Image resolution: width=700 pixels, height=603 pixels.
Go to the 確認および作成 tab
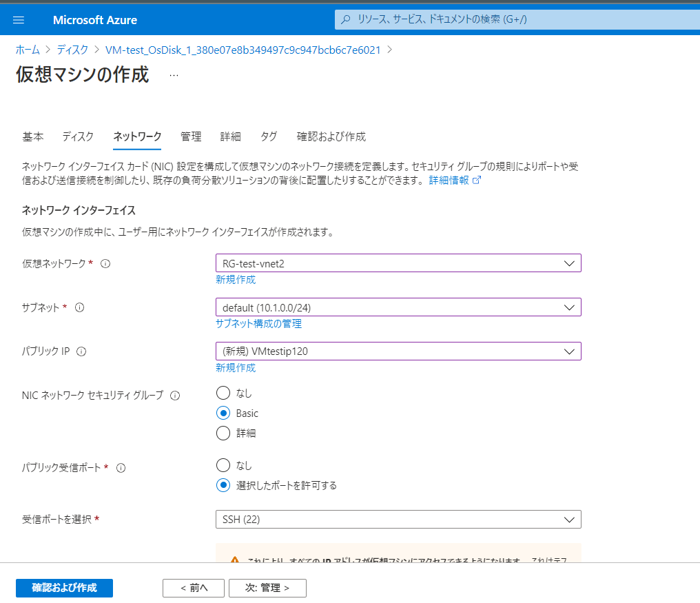click(x=331, y=136)
